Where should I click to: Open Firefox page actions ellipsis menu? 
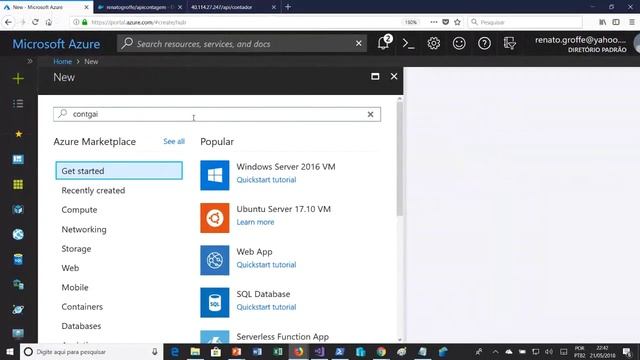pyautogui.click(x=433, y=22)
